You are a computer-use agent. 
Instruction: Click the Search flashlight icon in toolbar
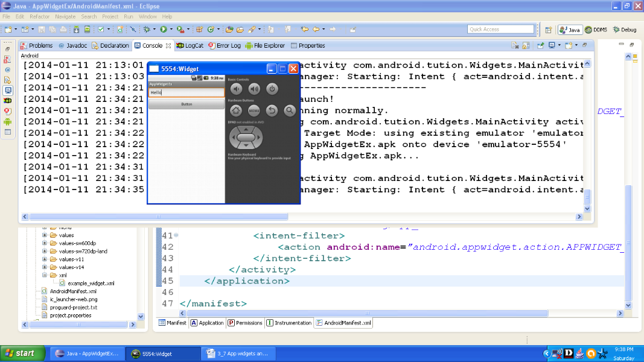click(x=251, y=29)
